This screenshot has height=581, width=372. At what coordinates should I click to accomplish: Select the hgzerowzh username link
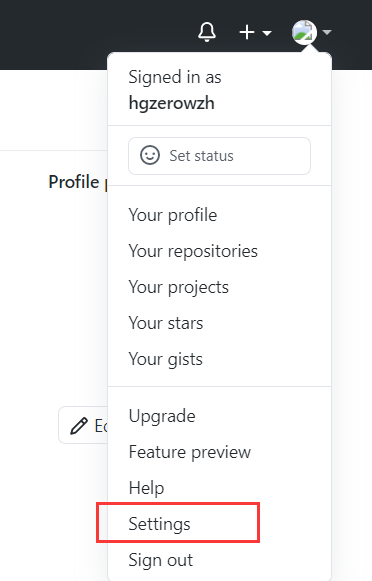[x=172, y=103]
